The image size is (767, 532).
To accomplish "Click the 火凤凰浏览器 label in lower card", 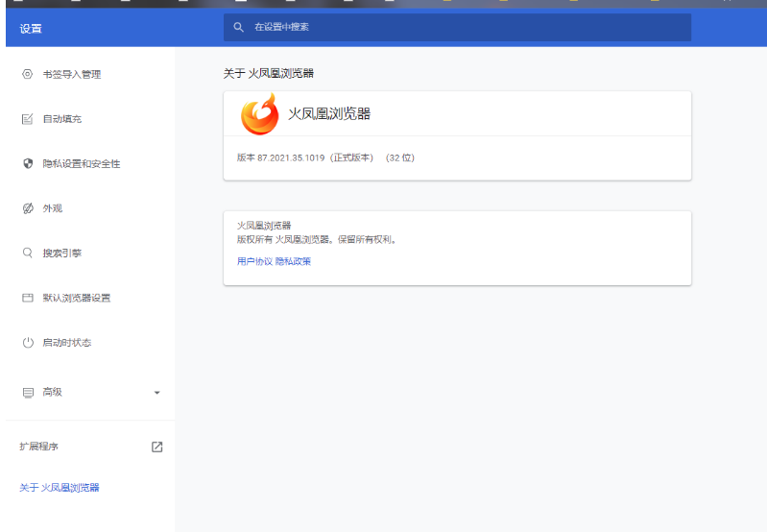I will [x=264, y=225].
